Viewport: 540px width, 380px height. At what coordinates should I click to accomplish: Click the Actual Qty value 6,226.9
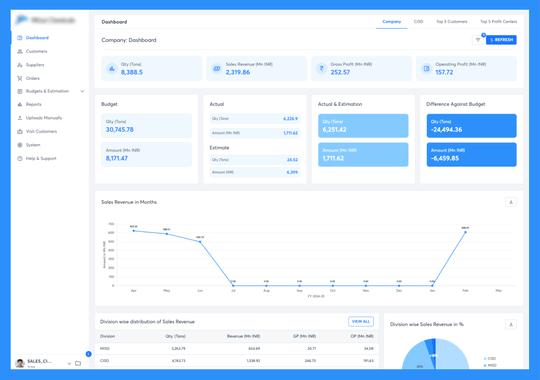click(x=290, y=119)
